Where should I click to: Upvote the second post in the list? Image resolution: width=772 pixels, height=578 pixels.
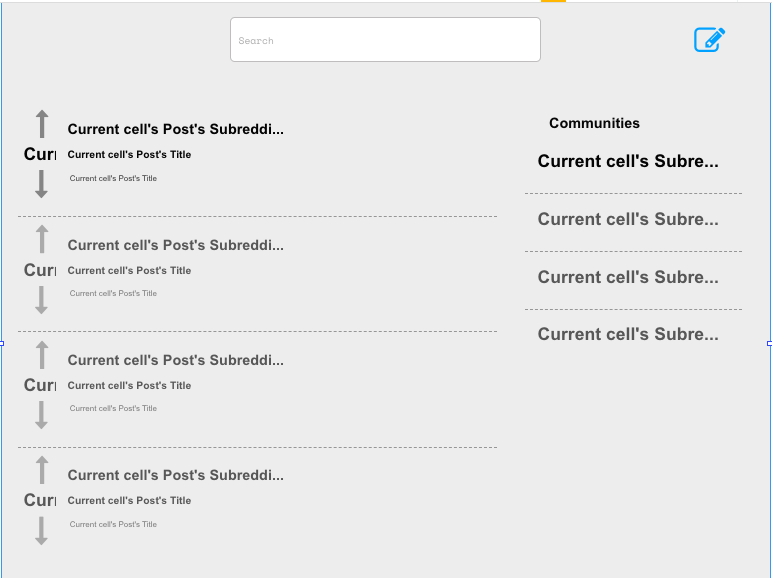(x=42, y=239)
